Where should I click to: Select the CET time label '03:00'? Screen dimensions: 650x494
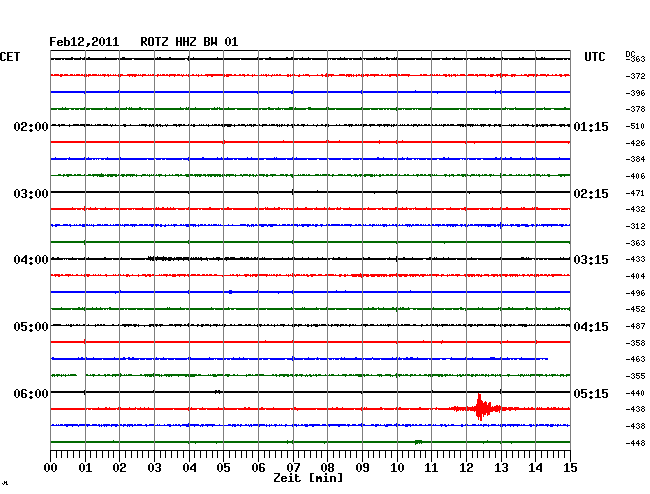click(31, 194)
